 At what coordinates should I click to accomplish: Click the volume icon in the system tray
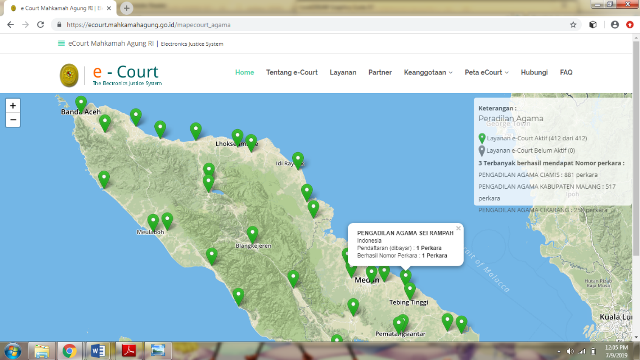pos(570,351)
